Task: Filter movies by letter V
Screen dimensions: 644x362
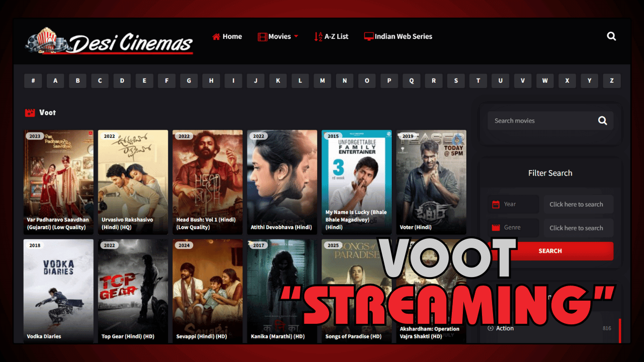Action: pos(523,81)
